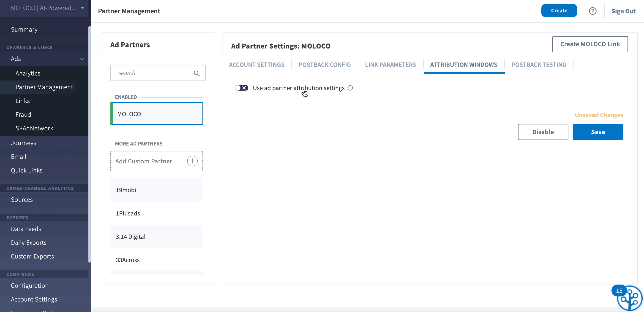Save the unsaved changes

coord(598,132)
